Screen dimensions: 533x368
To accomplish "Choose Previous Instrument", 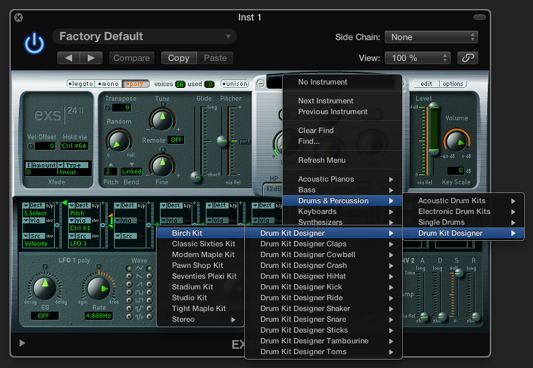I will click(x=342, y=112).
